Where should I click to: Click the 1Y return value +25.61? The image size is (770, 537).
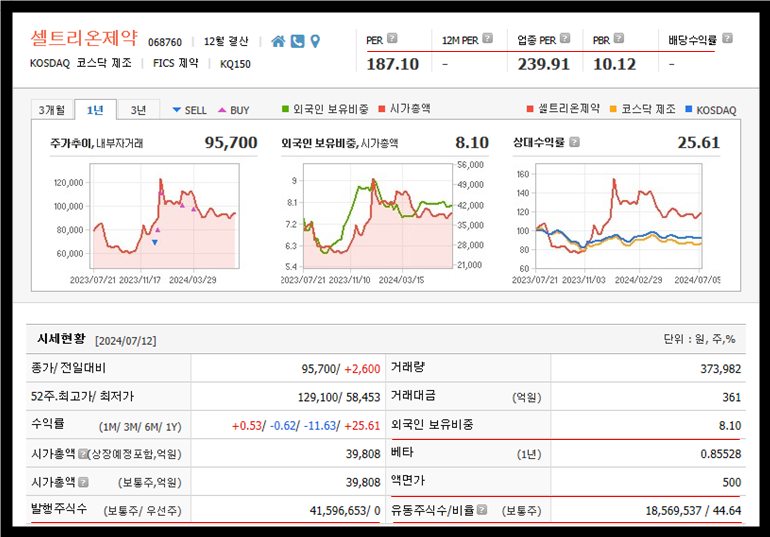click(362, 426)
